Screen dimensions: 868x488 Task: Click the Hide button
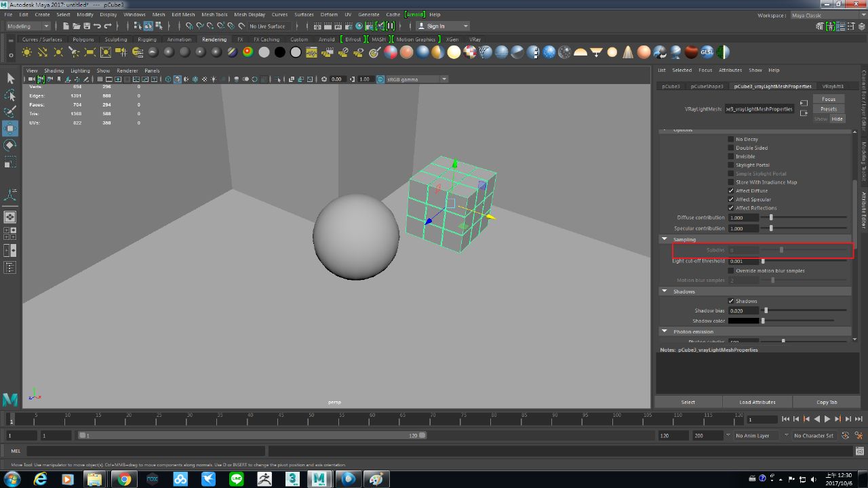pos(837,119)
